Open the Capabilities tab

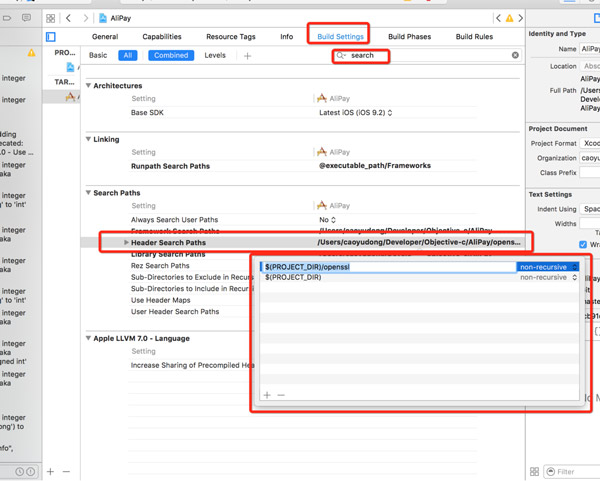pos(162,37)
